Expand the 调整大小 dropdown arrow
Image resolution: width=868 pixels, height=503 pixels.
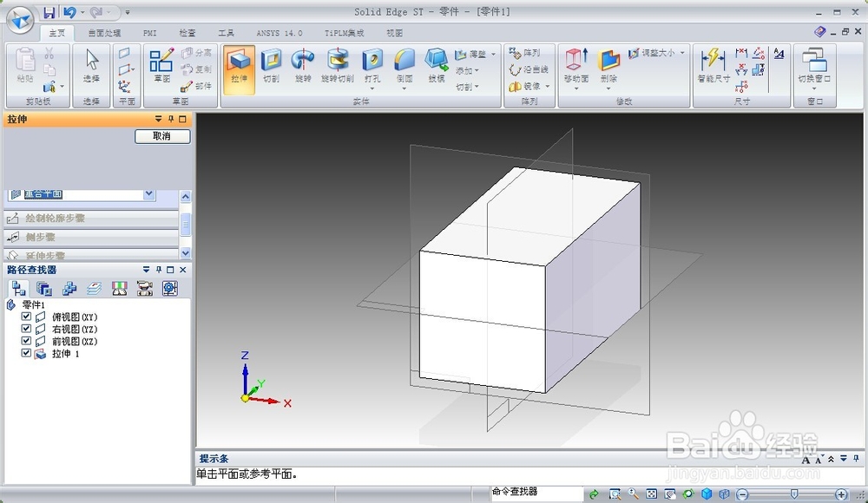[682, 53]
